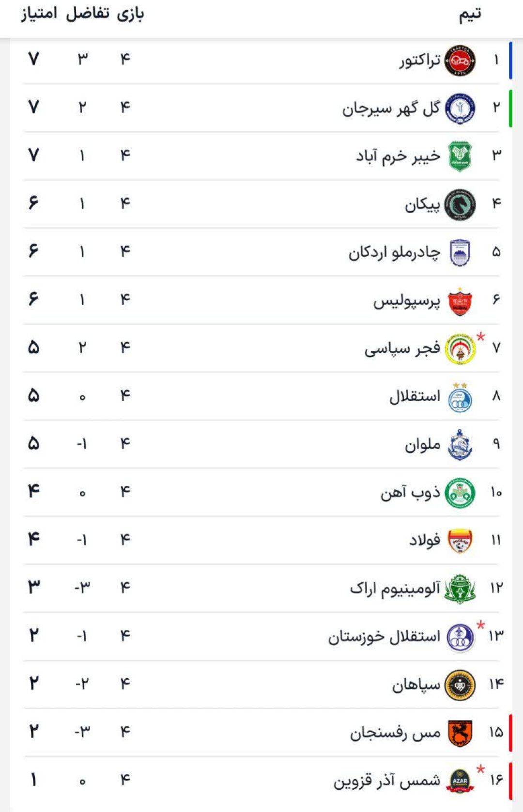
Task: Tap the green Kheybar Khorramabad shield logo
Action: pos(460,156)
